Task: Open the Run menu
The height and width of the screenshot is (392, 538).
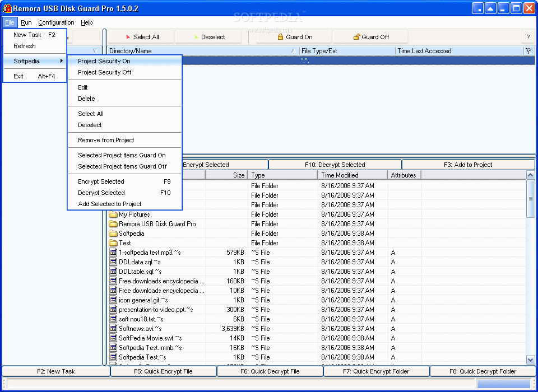Action: click(26, 22)
